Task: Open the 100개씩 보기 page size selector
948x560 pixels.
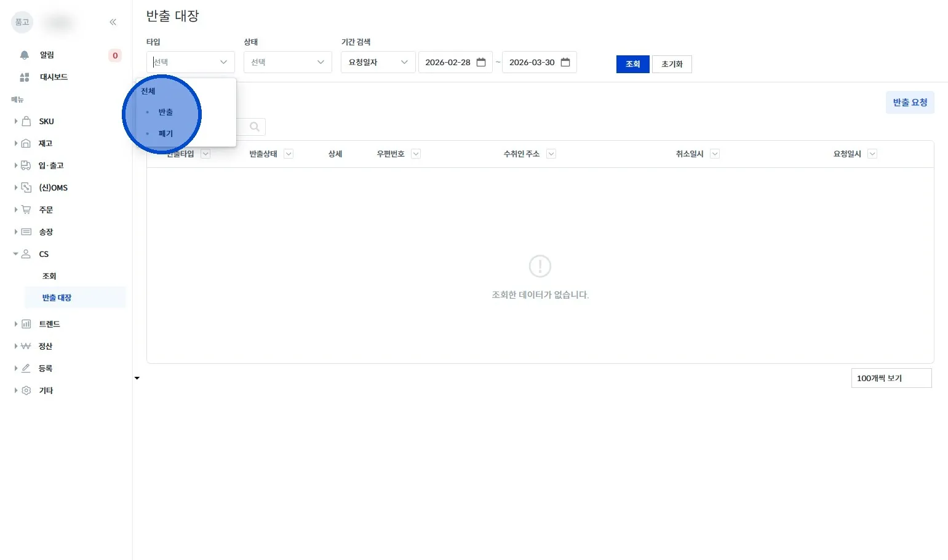Action: click(x=891, y=378)
